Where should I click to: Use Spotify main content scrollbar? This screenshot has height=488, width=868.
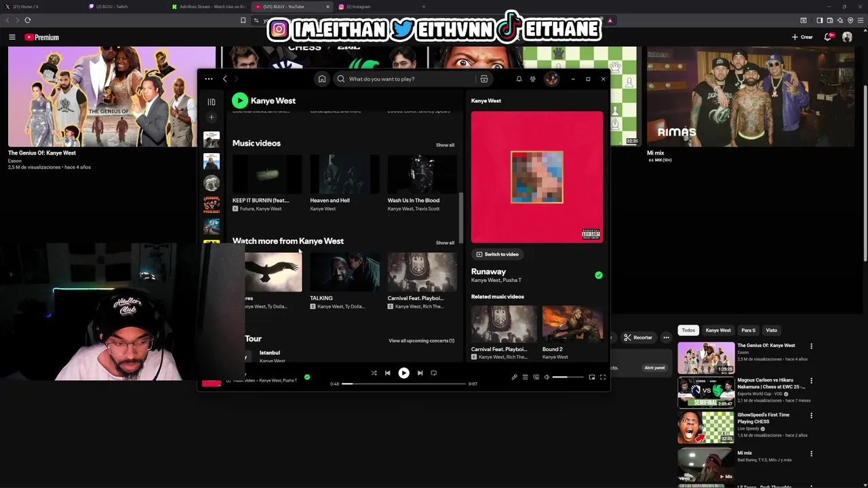[462, 217]
